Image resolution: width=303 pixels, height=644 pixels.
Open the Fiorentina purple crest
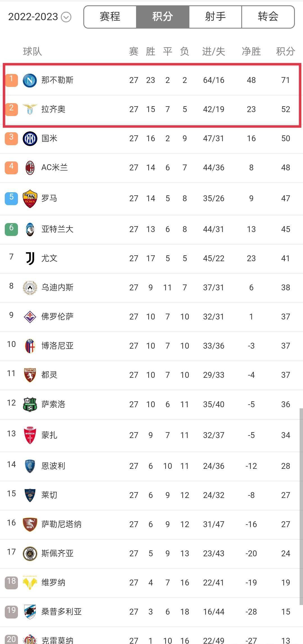(30, 317)
